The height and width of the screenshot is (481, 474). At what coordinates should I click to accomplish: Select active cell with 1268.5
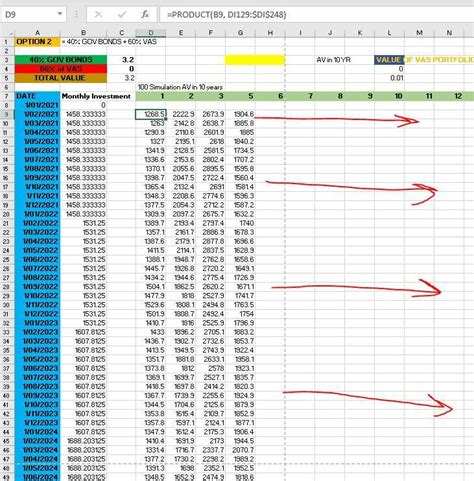(x=151, y=114)
